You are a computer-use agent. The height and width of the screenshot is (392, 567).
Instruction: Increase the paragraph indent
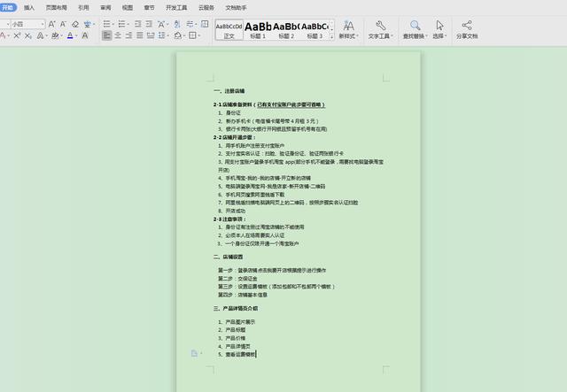[149, 24]
